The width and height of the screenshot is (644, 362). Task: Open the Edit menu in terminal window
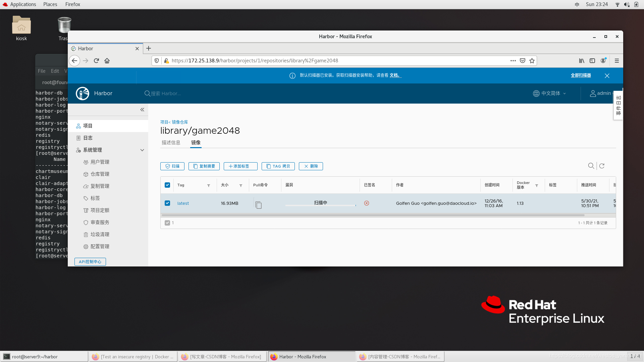point(55,71)
